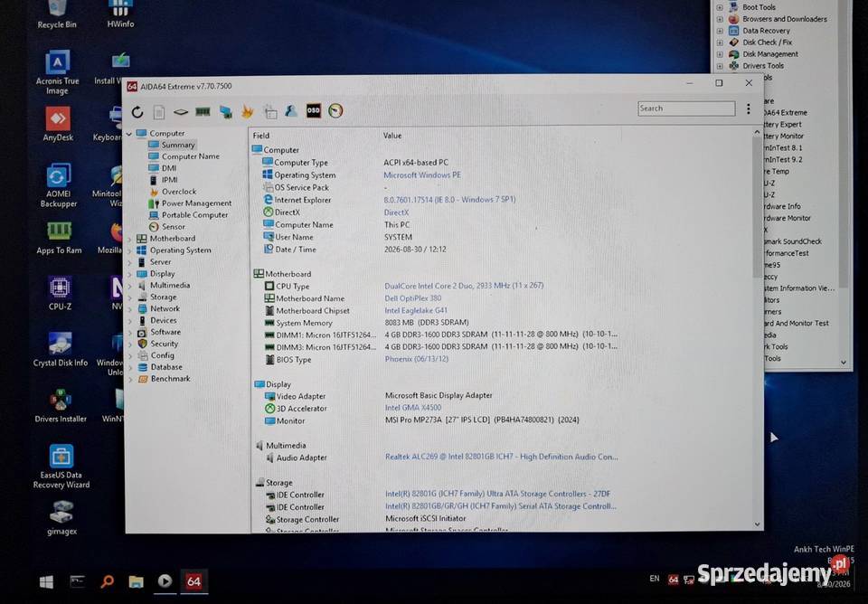The height and width of the screenshot is (604, 868).
Task: Expand the Multimedia tree node
Action: pos(129,286)
